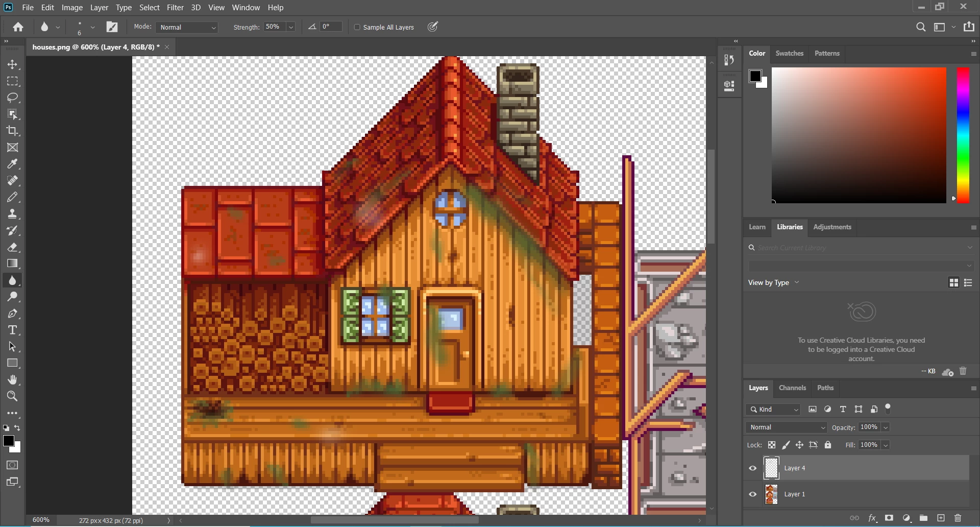Select the Gradient tool

click(13, 263)
